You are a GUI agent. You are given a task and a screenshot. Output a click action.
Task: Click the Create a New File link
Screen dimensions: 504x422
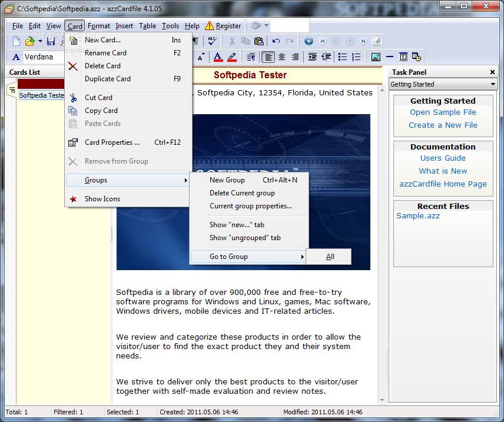coord(443,125)
